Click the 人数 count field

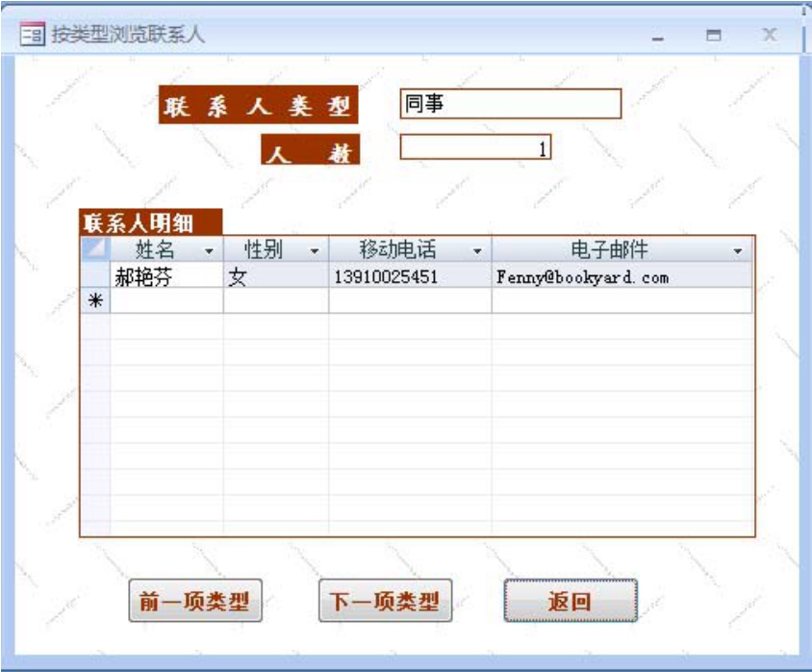click(x=475, y=147)
